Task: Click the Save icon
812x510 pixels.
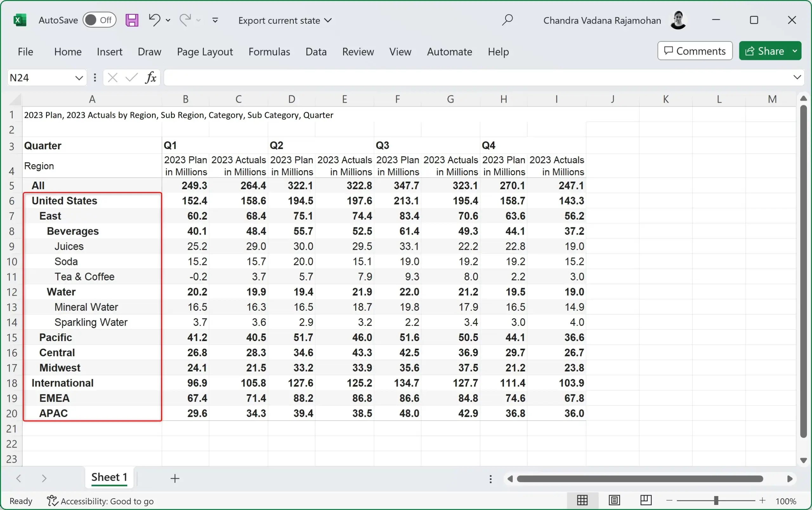Action: (132, 20)
